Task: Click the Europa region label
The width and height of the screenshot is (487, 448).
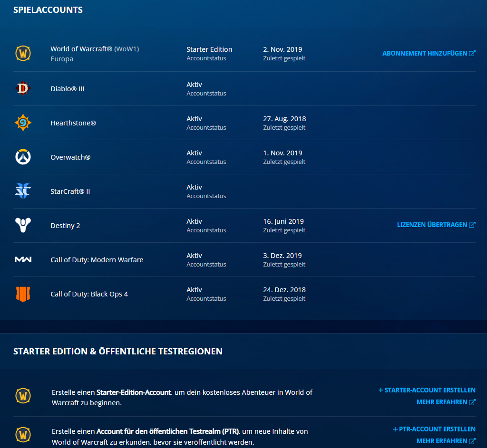Action: (62, 59)
